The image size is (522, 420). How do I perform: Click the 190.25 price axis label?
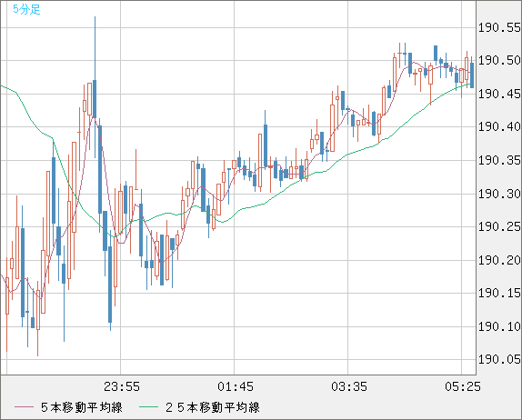(499, 226)
